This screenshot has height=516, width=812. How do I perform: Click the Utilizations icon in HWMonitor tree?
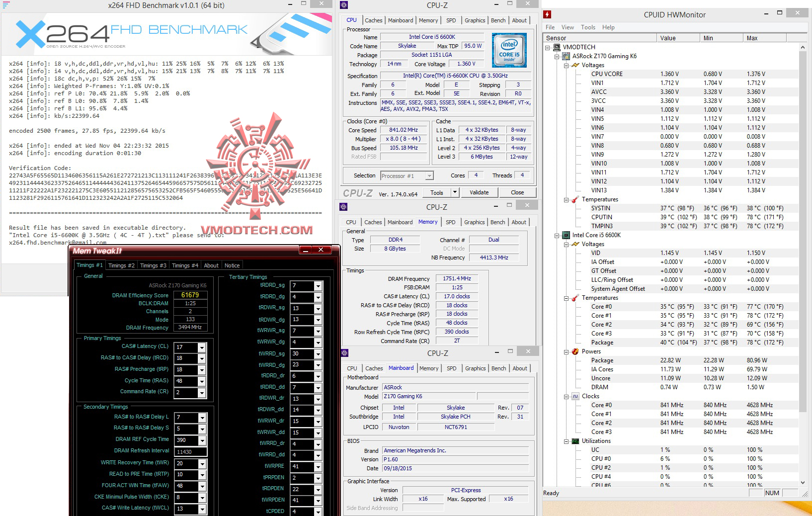[x=575, y=441]
